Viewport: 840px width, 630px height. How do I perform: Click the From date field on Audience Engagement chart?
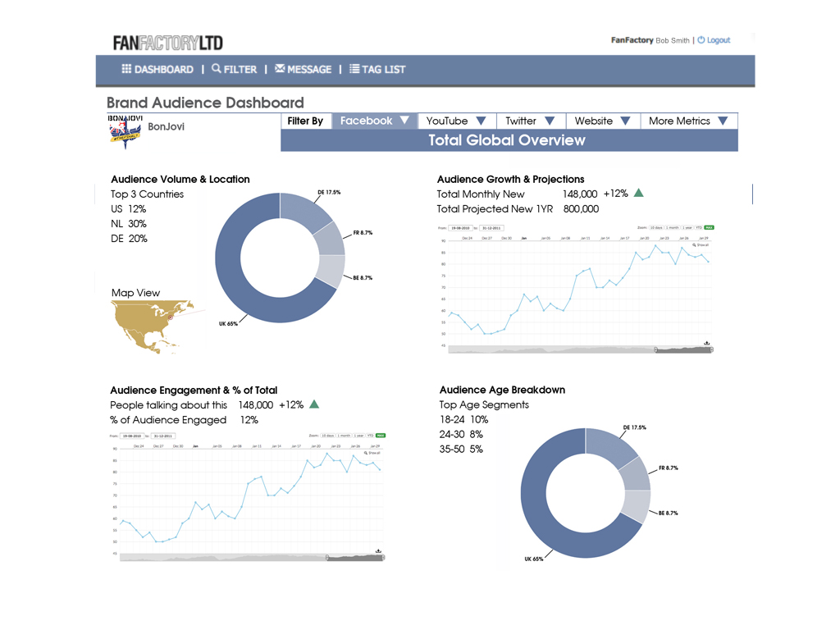133,436
